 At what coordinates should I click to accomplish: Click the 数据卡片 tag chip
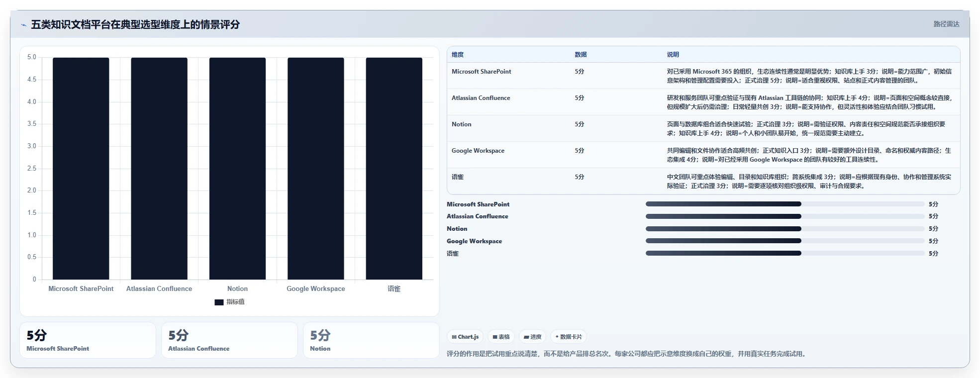point(569,337)
